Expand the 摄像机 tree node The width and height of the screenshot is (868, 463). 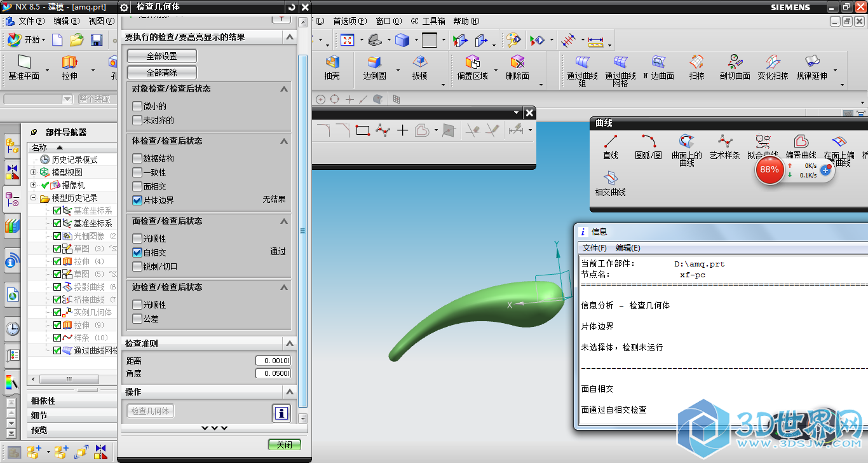[33, 185]
